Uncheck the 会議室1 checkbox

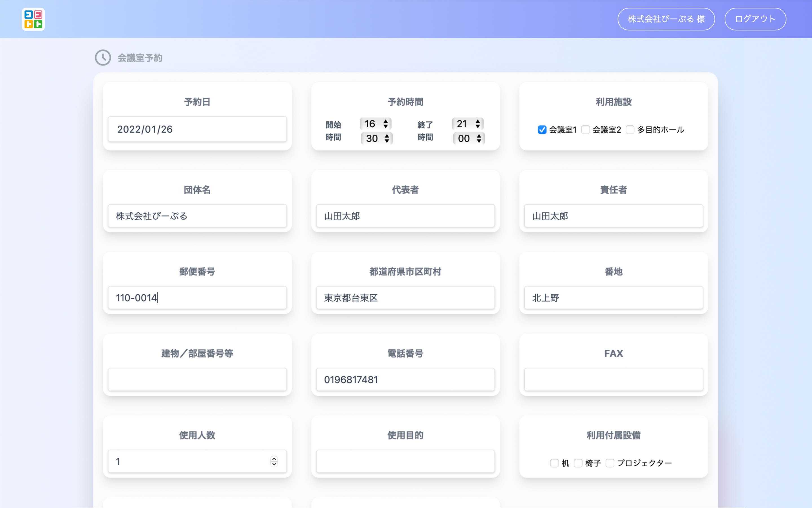pos(542,130)
